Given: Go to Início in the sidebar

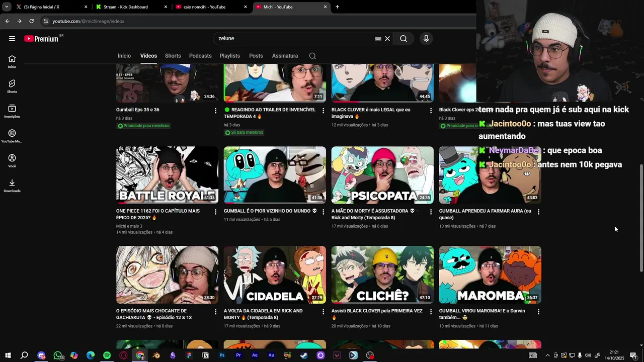Looking at the screenshot, I should 12,61.
